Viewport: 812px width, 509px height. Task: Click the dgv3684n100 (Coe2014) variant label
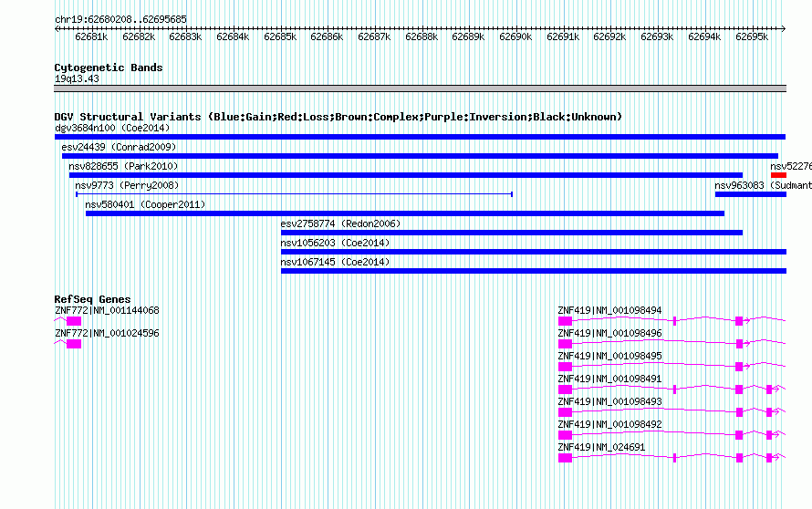112,128
